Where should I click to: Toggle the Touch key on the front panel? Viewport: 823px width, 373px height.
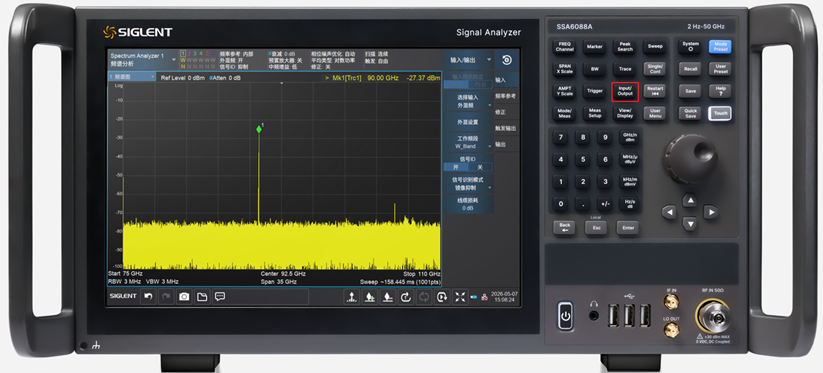pyautogui.click(x=720, y=113)
